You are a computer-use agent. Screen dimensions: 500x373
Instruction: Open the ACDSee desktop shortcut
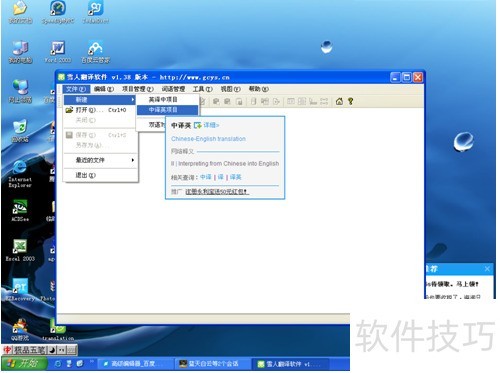(x=20, y=211)
